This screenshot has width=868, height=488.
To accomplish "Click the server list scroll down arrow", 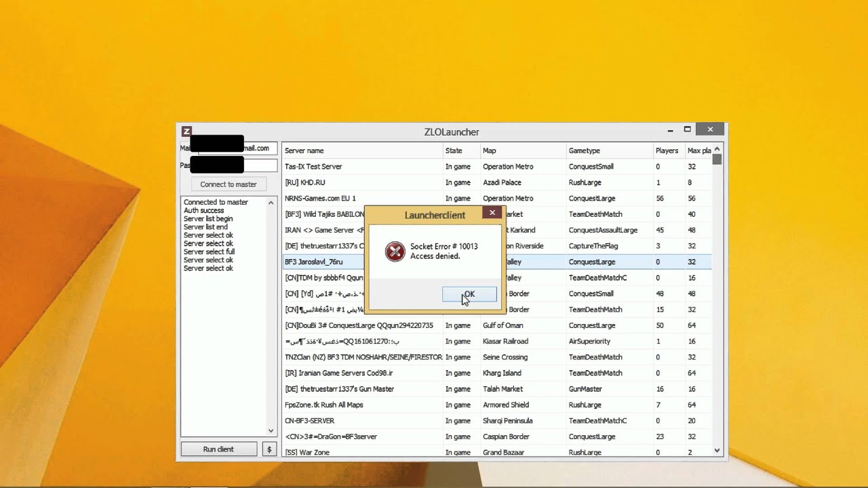I will point(717,451).
